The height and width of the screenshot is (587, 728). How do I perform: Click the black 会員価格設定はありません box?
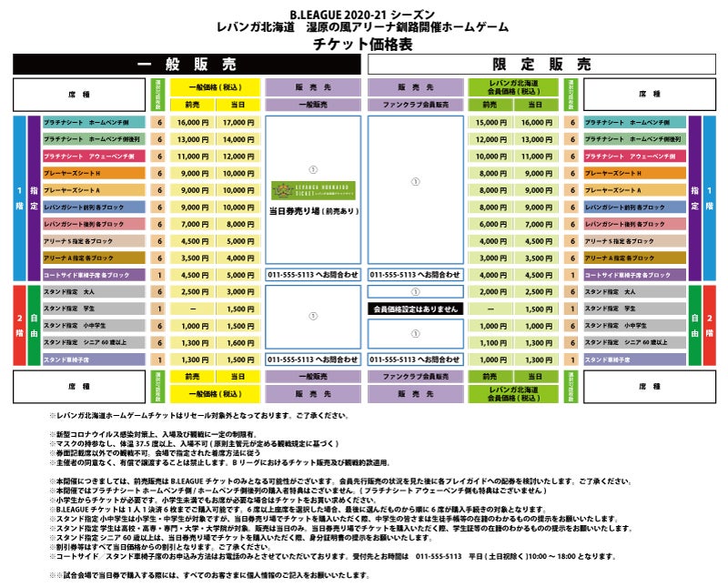(x=415, y=309)
